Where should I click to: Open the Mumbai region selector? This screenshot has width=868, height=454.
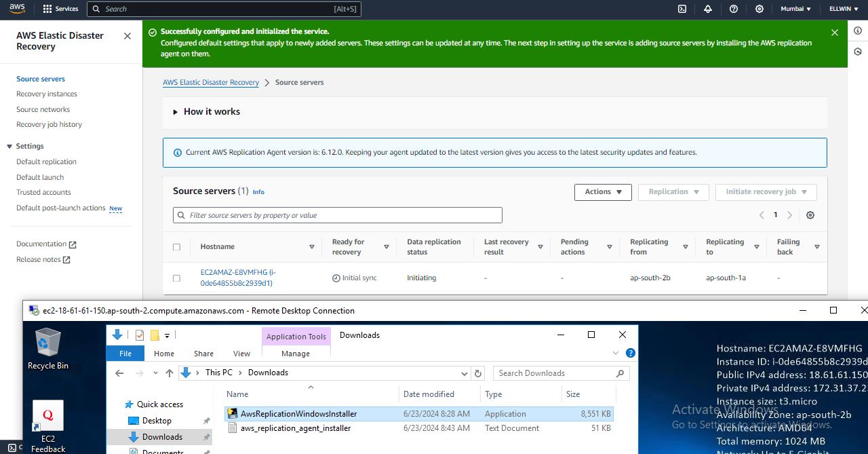tap(795, 9)
